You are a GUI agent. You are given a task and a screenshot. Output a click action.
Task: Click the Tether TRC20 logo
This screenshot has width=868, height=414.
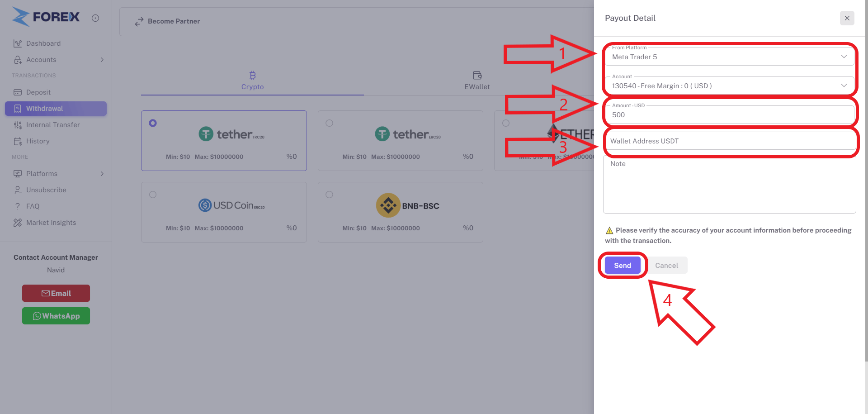click(x=231, y=134)
